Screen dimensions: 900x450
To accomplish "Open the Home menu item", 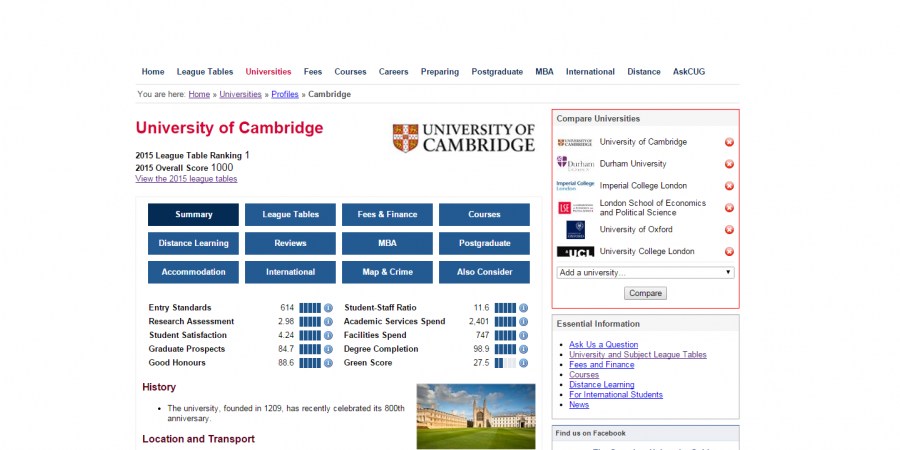I will (x=153, y=72).
